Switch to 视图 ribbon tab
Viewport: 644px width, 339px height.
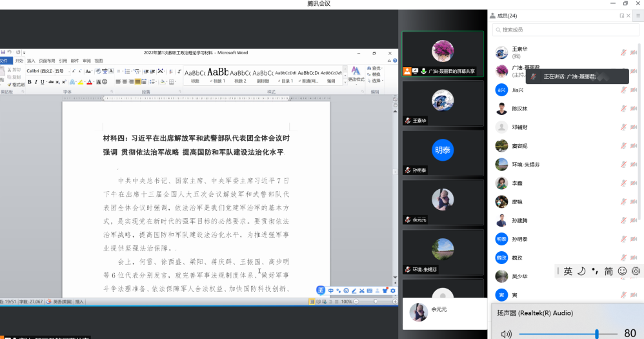click(x=99, y=61)
